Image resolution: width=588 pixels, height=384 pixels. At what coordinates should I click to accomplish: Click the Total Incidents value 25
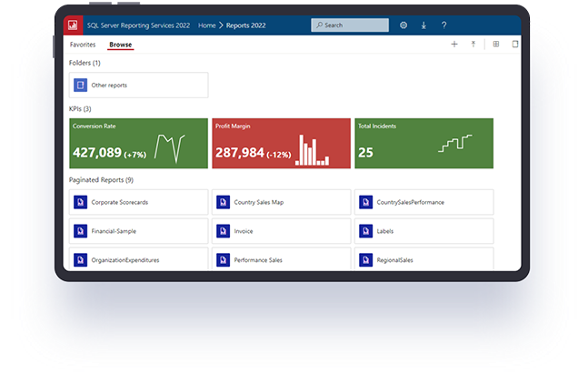(365, 153)
